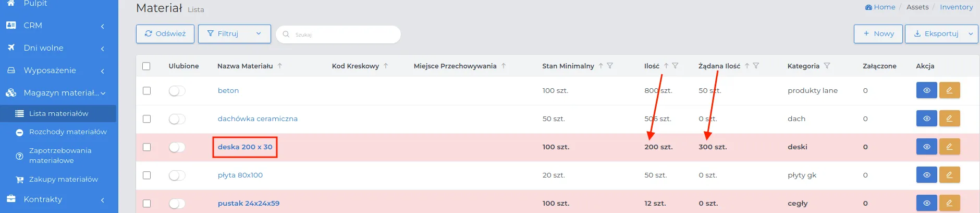Click the Ilość column filter icon
Screen dimensions: 980x213
(675, 66)
